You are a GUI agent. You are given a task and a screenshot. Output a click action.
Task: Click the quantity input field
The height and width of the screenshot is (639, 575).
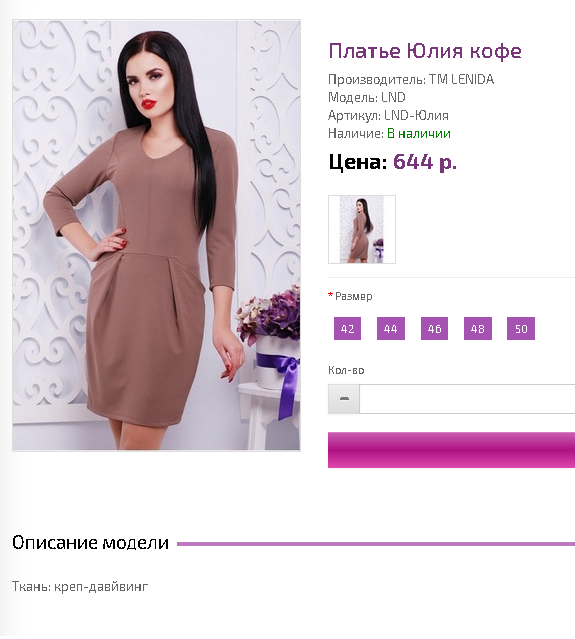pyautogui.click(x=467, y=399)
